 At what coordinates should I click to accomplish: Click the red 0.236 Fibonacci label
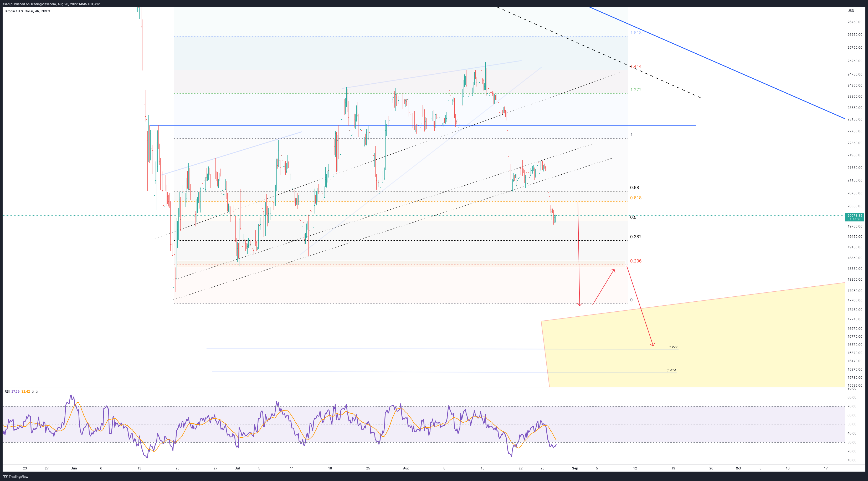636,261
